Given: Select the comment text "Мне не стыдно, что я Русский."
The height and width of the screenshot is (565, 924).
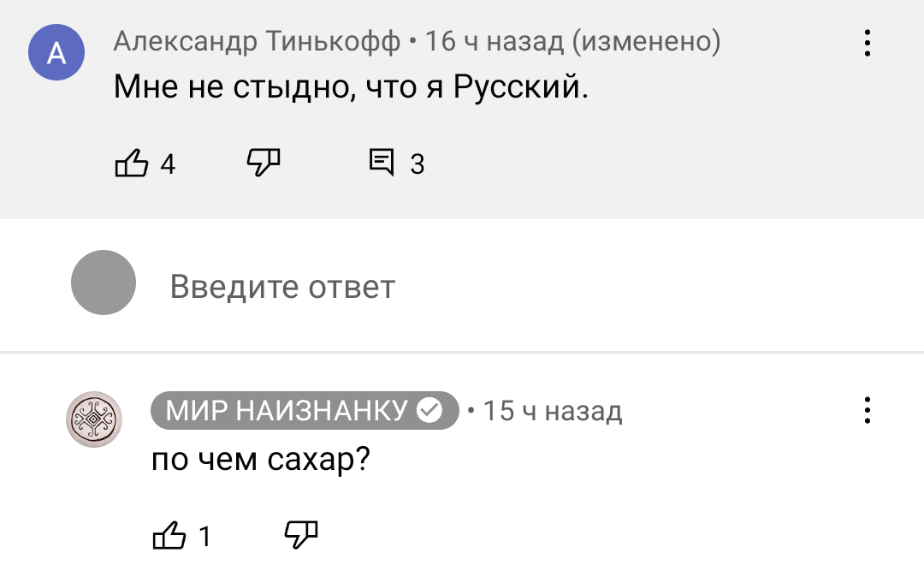Looking at the screenshot, I should pyautogui.click(x=352, y=87).
